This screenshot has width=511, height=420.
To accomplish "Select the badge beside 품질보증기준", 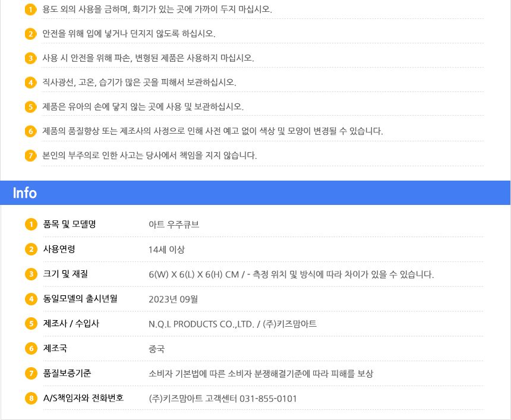I will [30, 374].
